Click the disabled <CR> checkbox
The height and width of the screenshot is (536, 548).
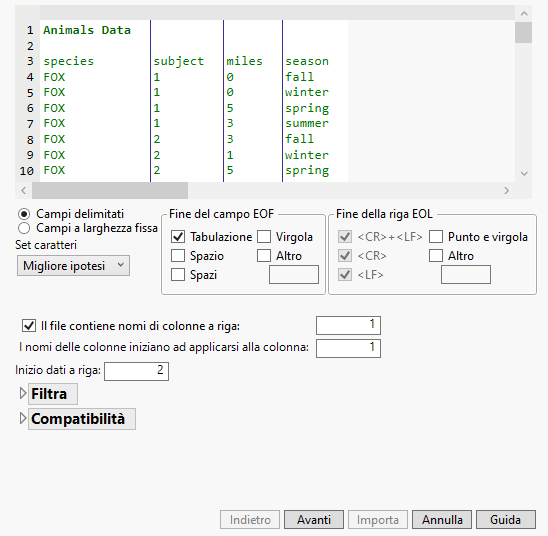(345, 255)
